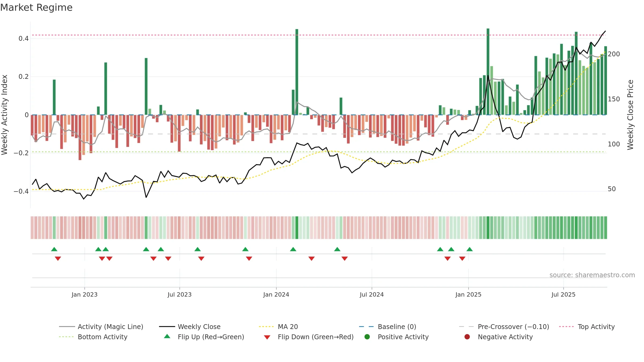644x362 pixels.
Task: Toggle the Flip Down (Green→Red) legend entry
Action: point(309,337)
